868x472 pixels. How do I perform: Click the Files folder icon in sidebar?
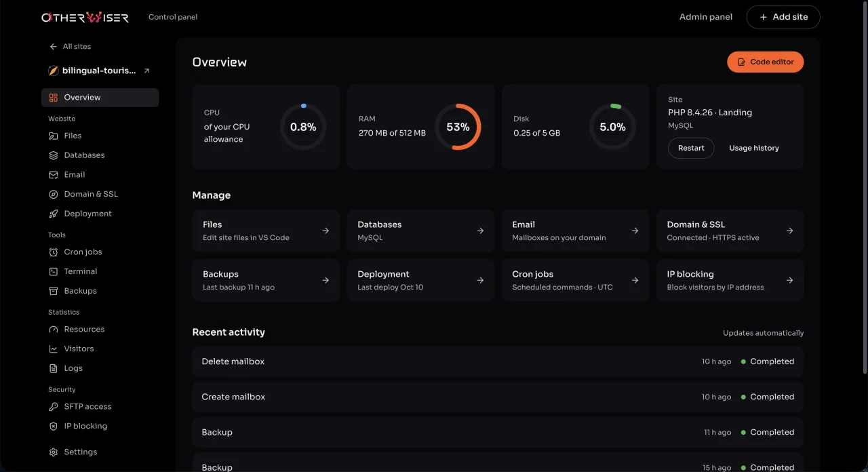tap(54, 136)
